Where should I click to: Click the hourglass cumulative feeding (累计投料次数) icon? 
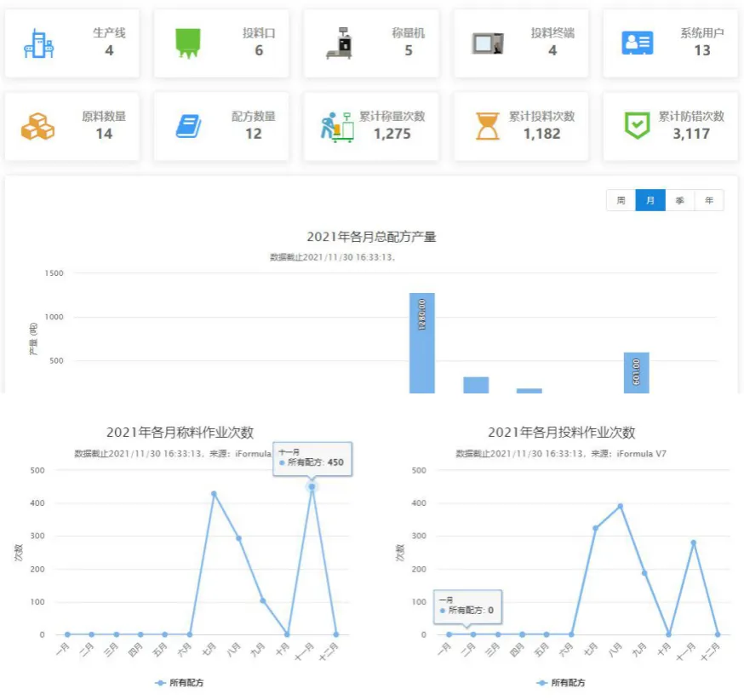click(488, 126)
